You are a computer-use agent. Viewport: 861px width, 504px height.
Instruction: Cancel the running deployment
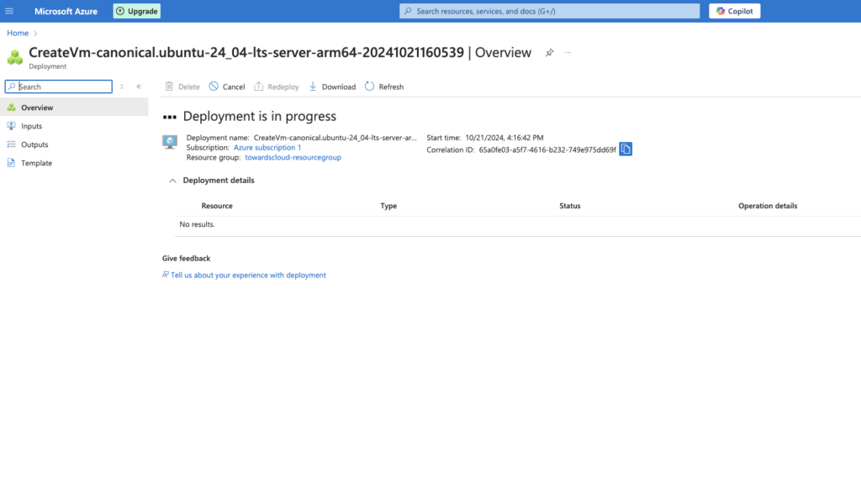click(227, 87)
